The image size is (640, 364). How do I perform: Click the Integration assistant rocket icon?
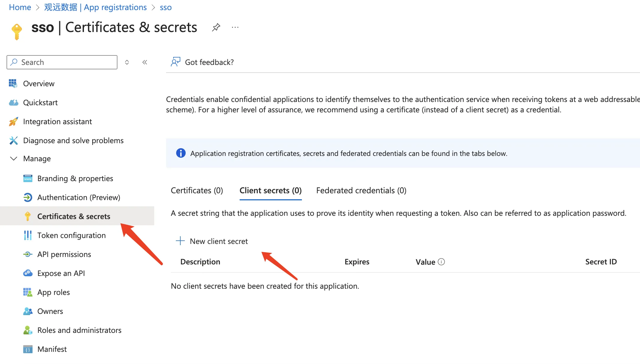coord(13,122)
